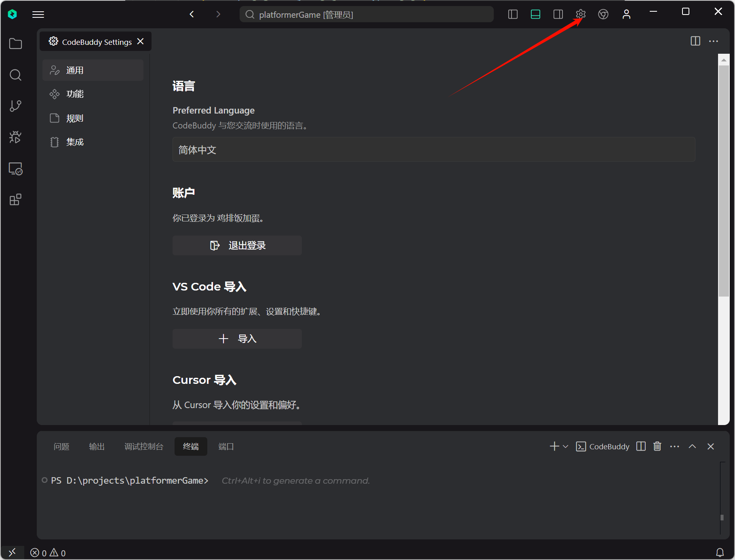Screen dimensions: 735x560
Task: Click the 退出登录 button
Action: pyautogui.click(x=237, y=245)
